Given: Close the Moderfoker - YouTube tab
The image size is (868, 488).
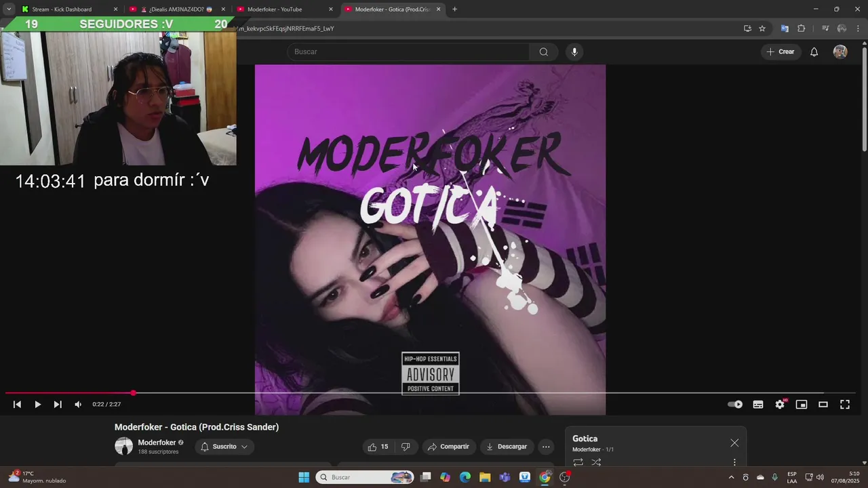Looking at the screenshot, I should pyautogui.click(x=331, y=9).
